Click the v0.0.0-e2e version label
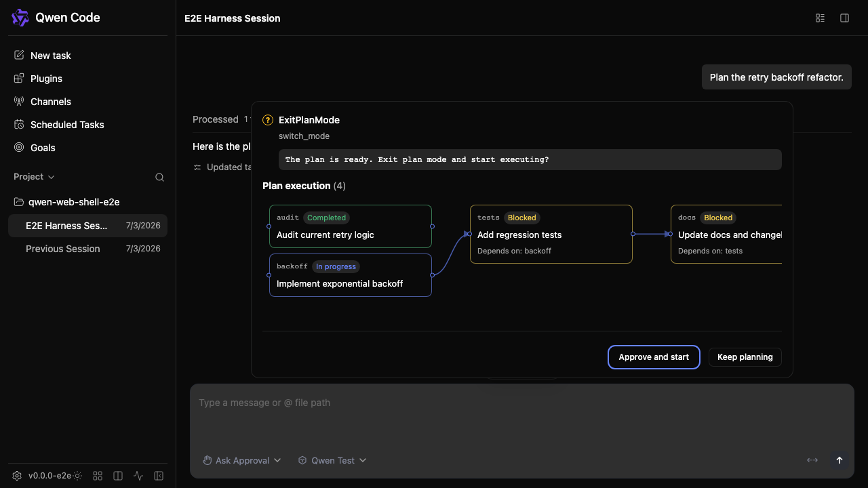The width and height of the screenshot is (868, 488). click(x=50, y=476)
